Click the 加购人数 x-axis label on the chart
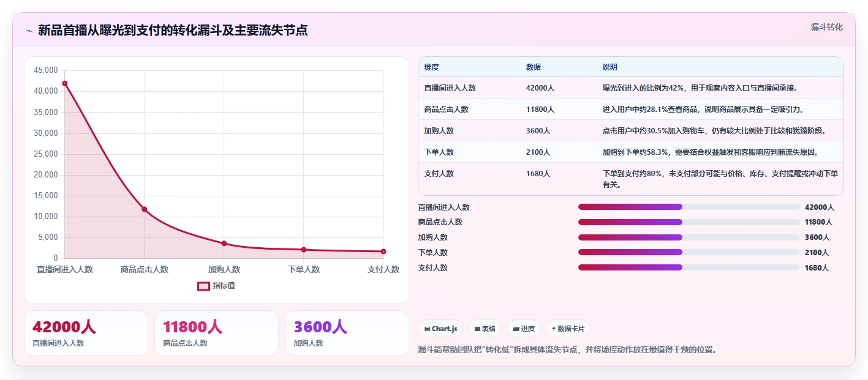This screenshot has width=868, height=380. click(x=224, y=269)
